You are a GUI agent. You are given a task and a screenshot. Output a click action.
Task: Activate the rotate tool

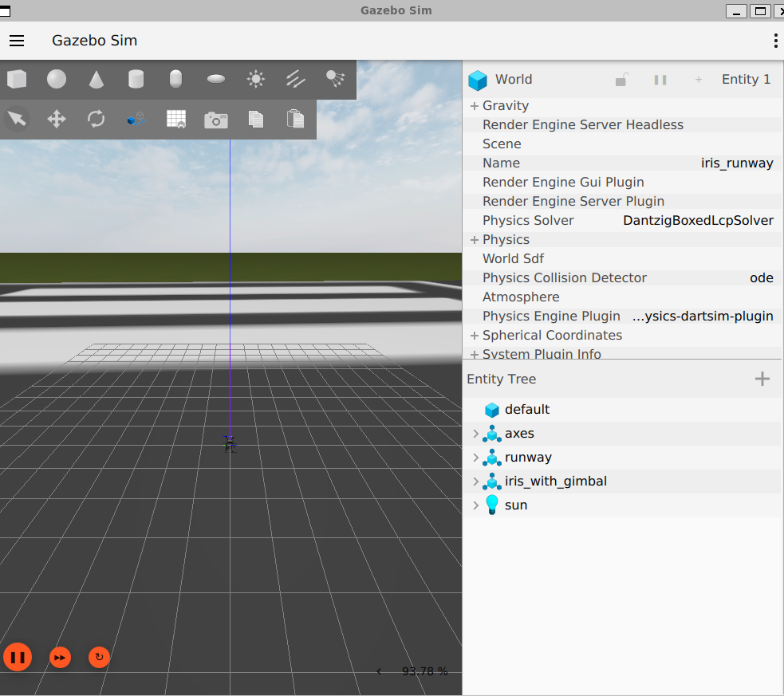97,120
